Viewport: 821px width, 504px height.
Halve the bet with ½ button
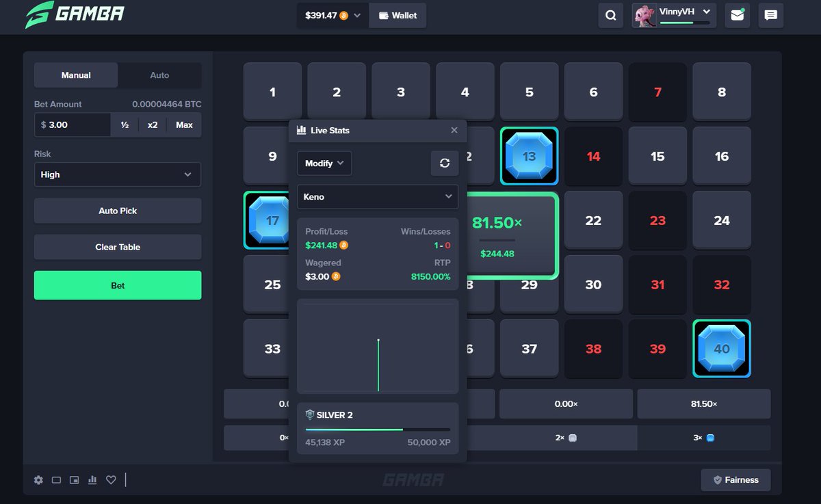click(125, 125)
